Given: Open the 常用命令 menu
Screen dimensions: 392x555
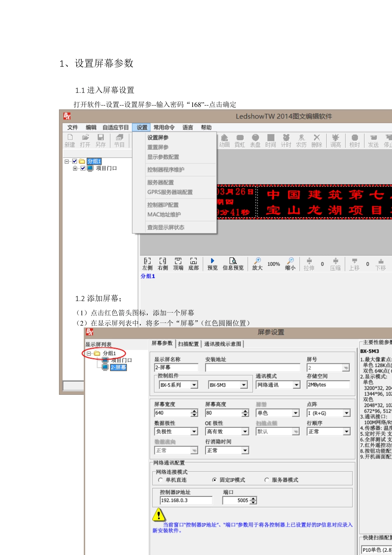Looking at the screenshot, I should pyautogui.click(x=164, y=128).
